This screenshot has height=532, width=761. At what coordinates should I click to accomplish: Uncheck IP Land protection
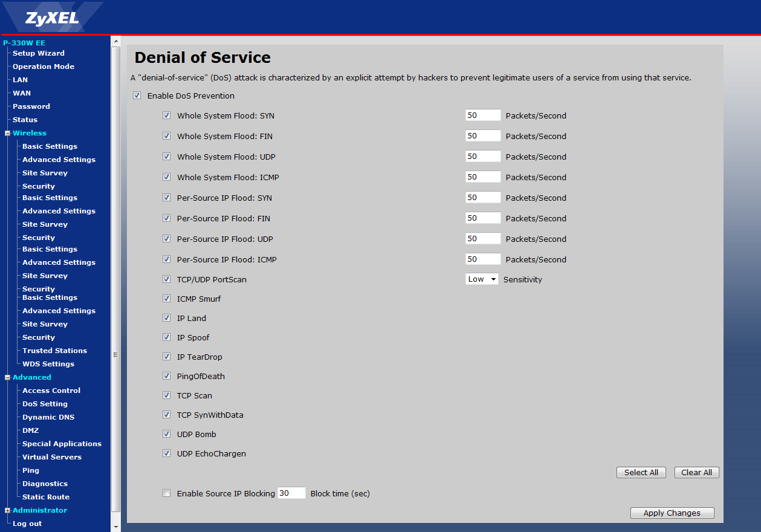click(x=167, y=318)
